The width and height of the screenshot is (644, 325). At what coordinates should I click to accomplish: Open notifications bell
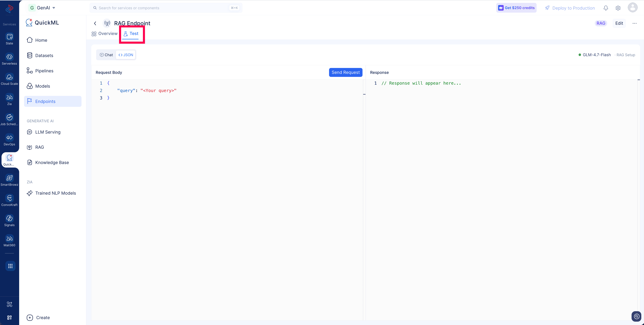[606, 8]
